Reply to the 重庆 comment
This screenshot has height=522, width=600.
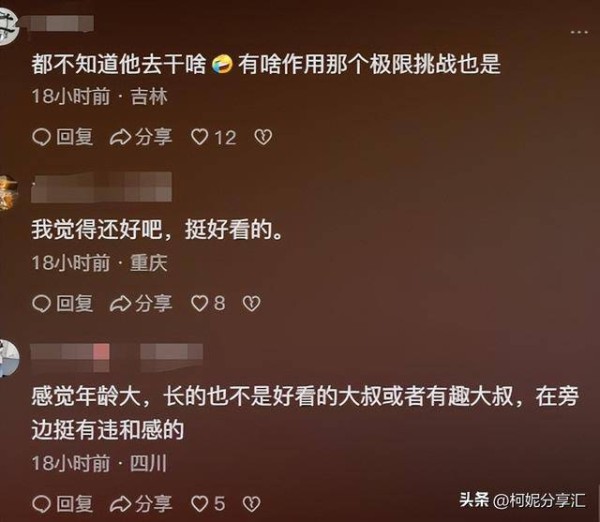[63, 303]
